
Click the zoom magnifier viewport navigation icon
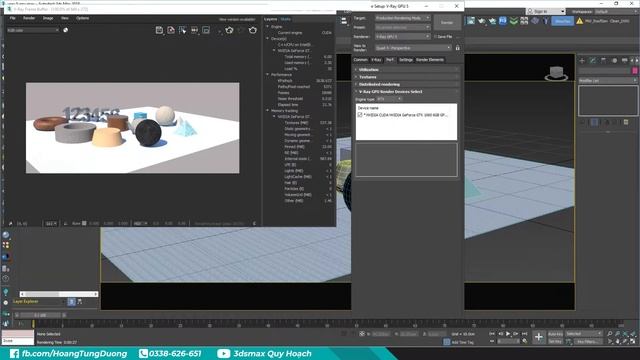[610, 334]
